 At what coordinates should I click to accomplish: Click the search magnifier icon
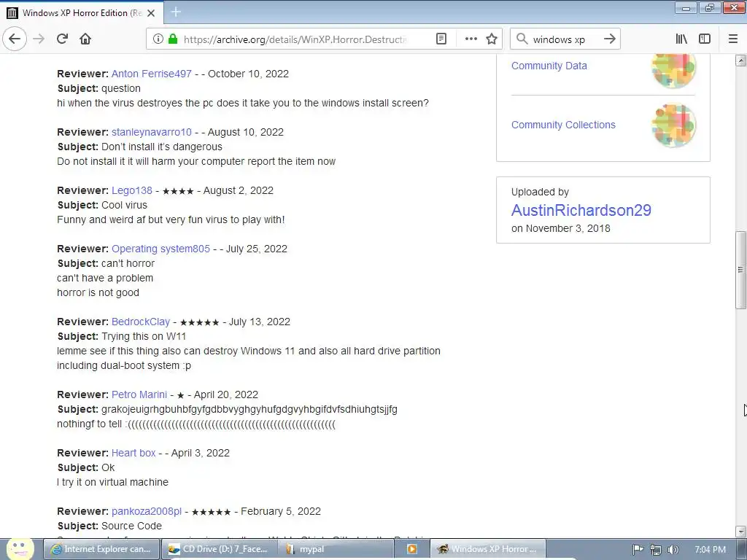[522, 39]
